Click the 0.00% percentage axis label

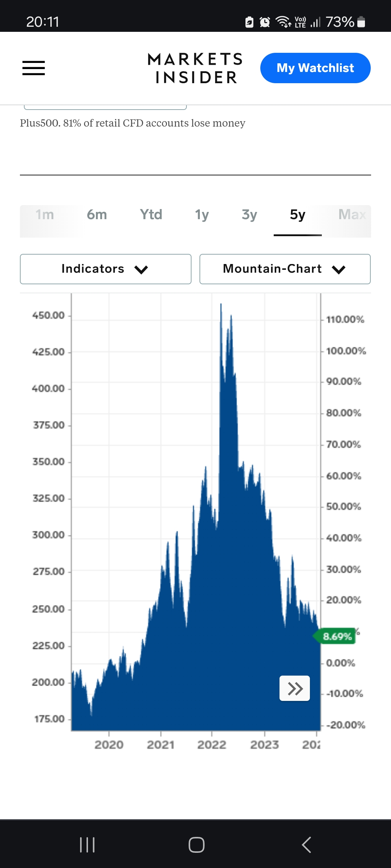point(340,663)
